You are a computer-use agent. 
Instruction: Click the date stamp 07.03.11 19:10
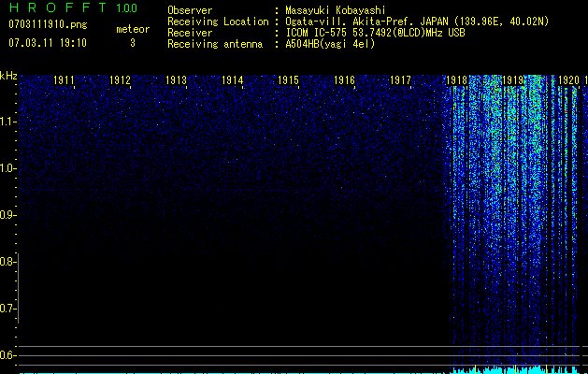(48, 43)
